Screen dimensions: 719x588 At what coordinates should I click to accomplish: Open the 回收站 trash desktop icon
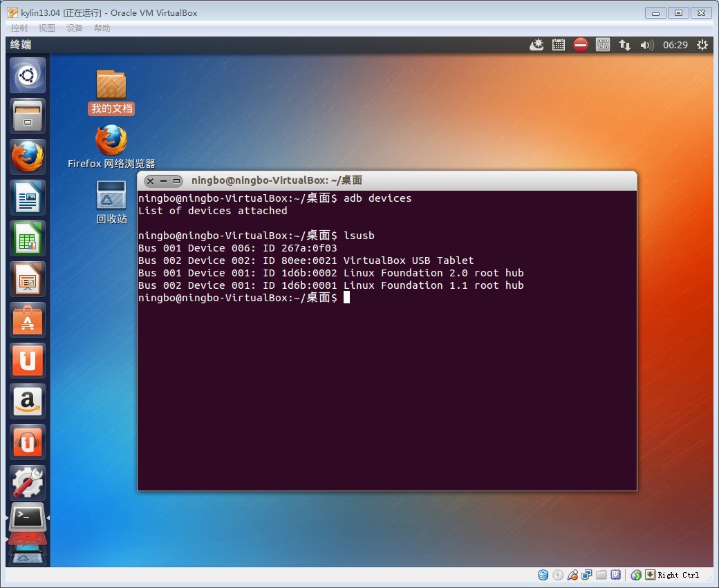click(111, 202)
